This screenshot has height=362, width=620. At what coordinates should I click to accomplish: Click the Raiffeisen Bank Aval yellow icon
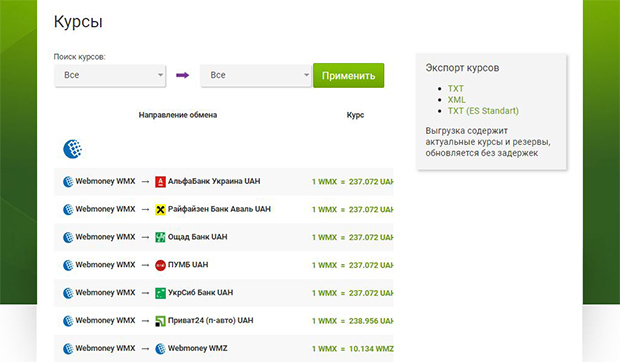160,209
